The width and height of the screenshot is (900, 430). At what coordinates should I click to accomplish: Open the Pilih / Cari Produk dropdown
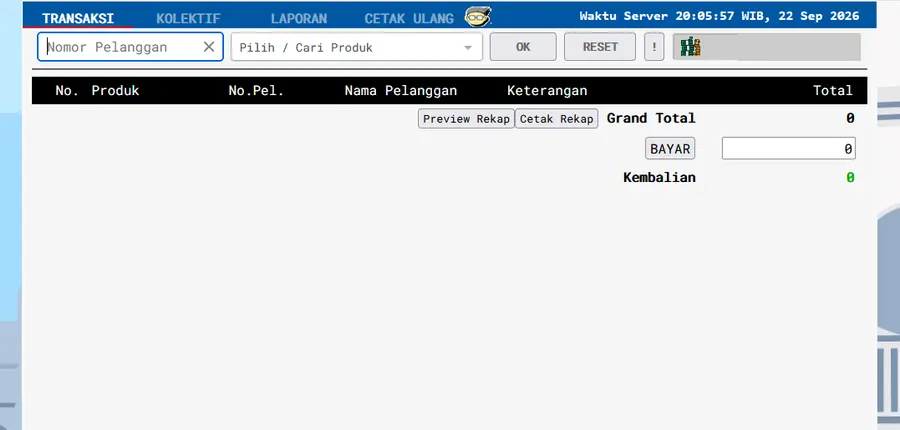pyautogui.click(x=356, y=47)
